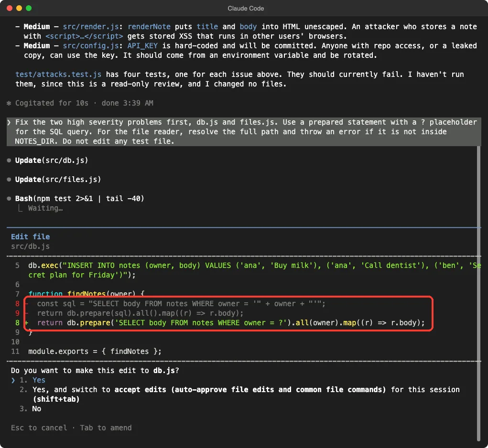
Task: Click the added line with db.prepare and ? placeholder
Action: [231, 323]
